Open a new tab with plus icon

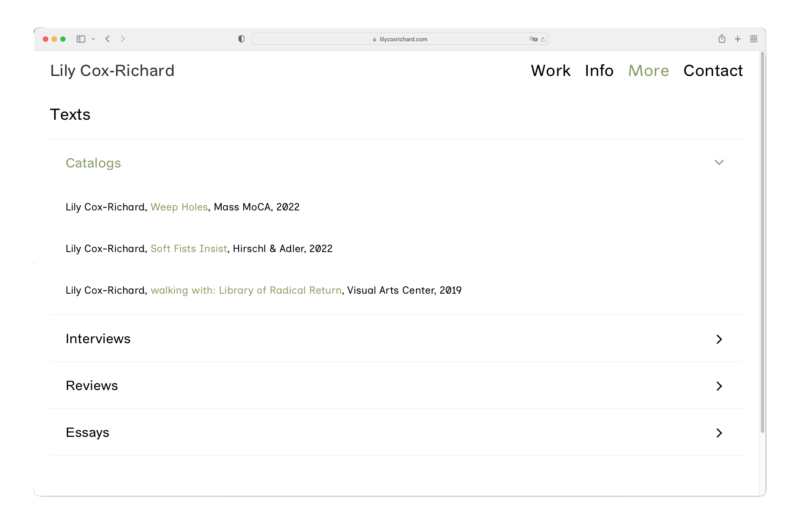(x=737, y=39)
